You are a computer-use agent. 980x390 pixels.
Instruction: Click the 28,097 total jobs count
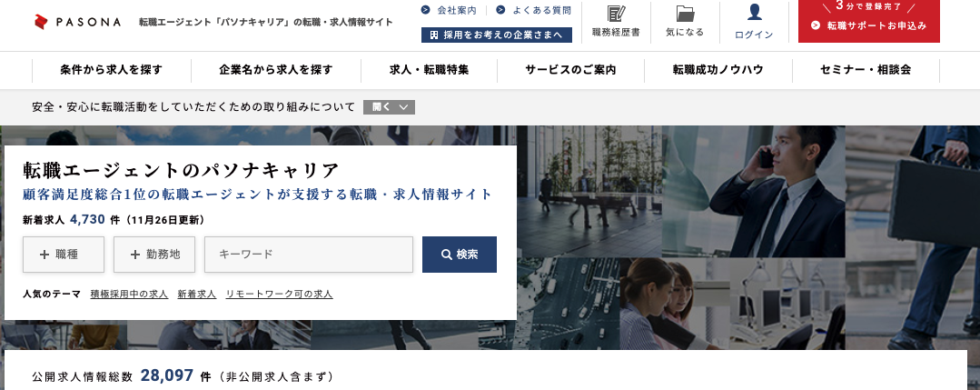tap(167, 375)
